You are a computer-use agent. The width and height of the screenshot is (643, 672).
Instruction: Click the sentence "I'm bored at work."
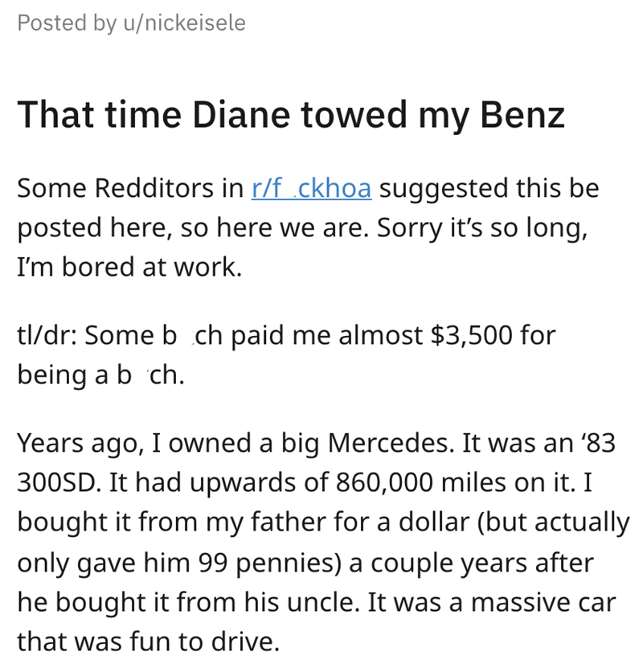tap(129, 267)
